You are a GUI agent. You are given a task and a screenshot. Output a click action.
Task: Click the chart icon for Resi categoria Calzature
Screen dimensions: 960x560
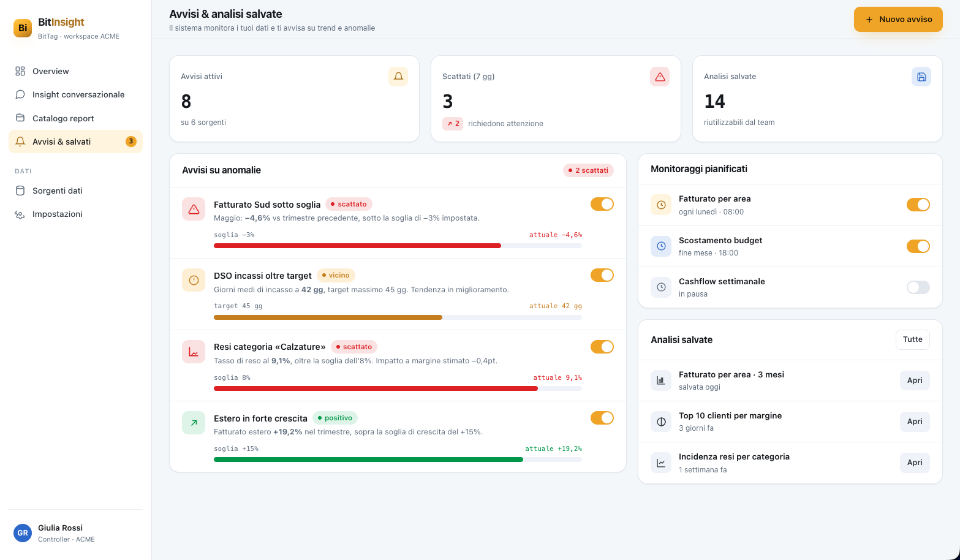click(x=194, y=352)
